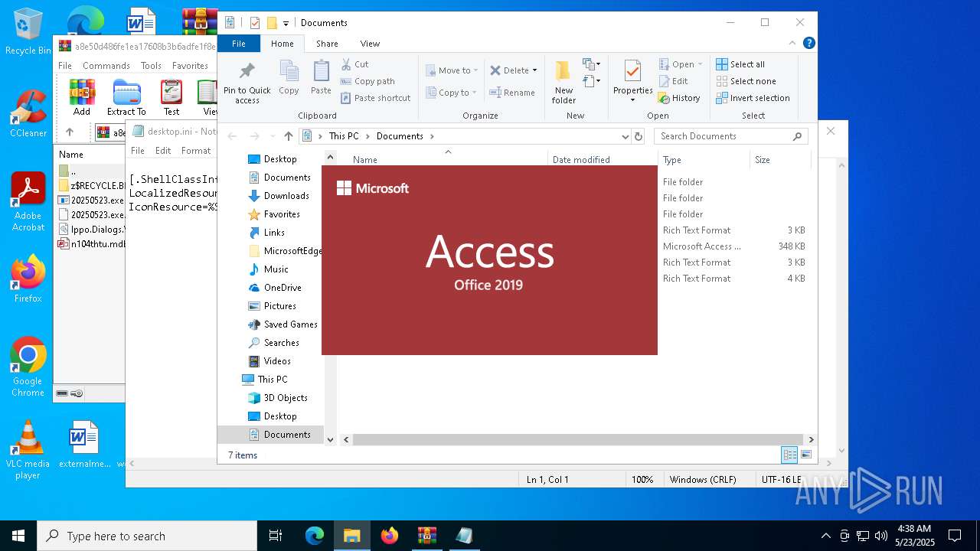The image size is (980, 551).
Task: Collapse the ribbon with chevron
Action: tap(793, 43)
